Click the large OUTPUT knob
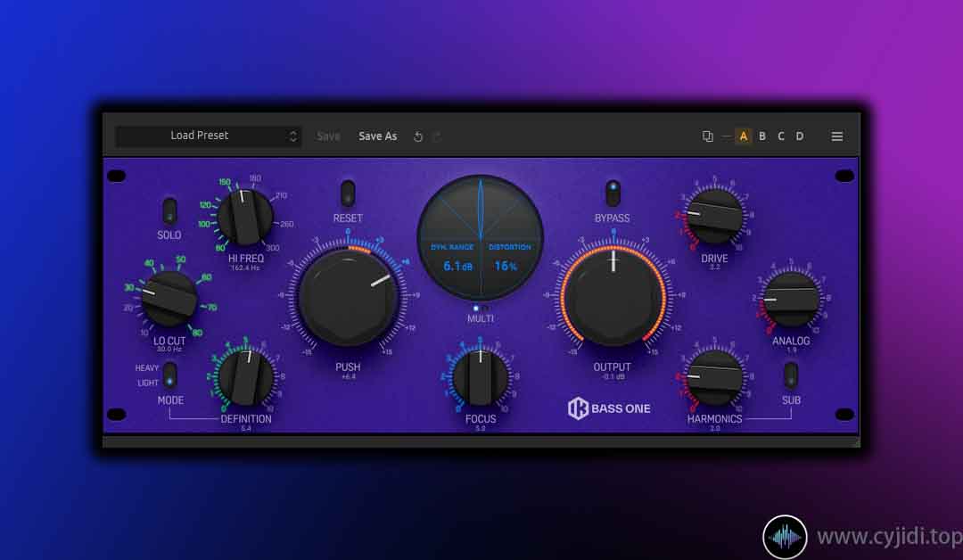 613,297
